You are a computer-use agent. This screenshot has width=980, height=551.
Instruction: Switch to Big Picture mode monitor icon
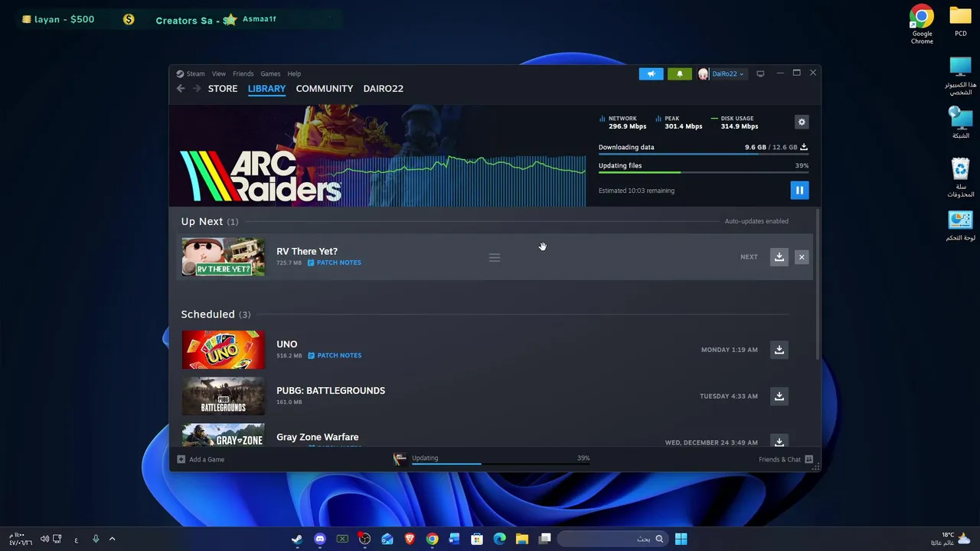coord(760,73)
